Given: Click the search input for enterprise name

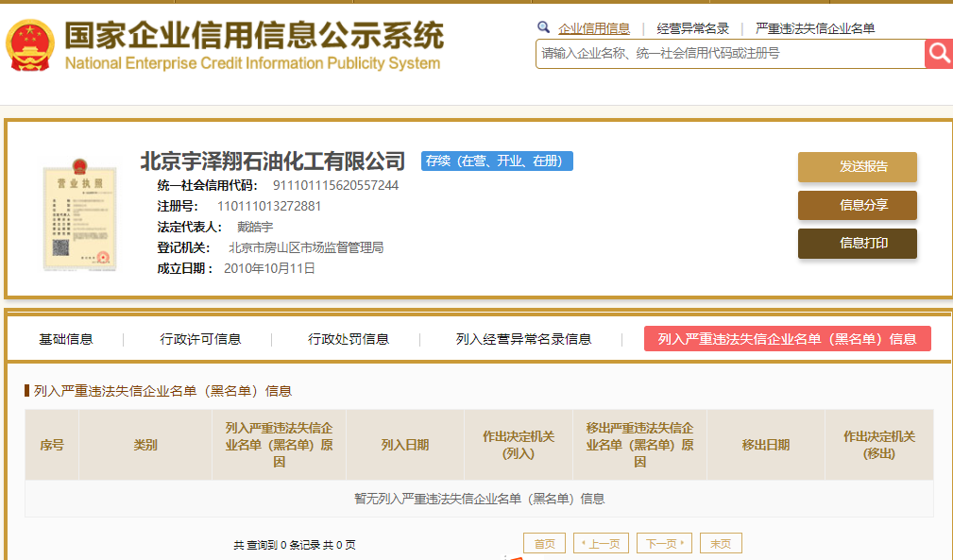Looking at the screenshot, I should [730, 54].
